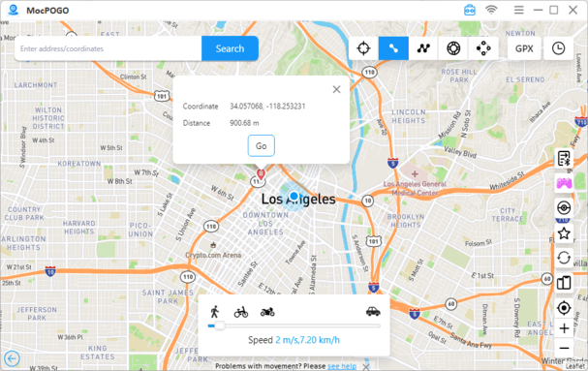Choose car speed icon

pos(373,311)
